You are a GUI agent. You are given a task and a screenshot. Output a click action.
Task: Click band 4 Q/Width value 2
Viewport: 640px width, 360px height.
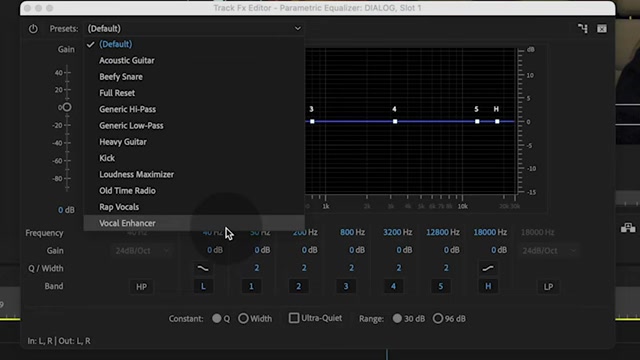click(398, 268)
